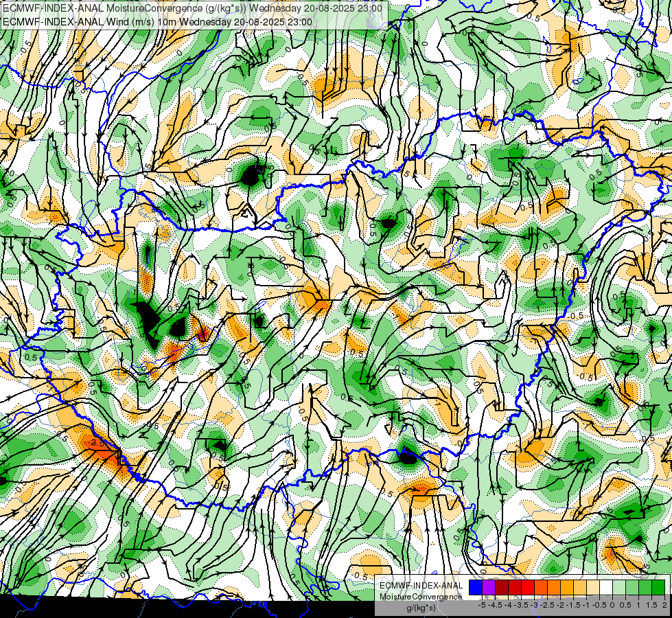Click MoistureConvergence label in the legend box
This screenshot has height=618, width=672.
(421, 597)
